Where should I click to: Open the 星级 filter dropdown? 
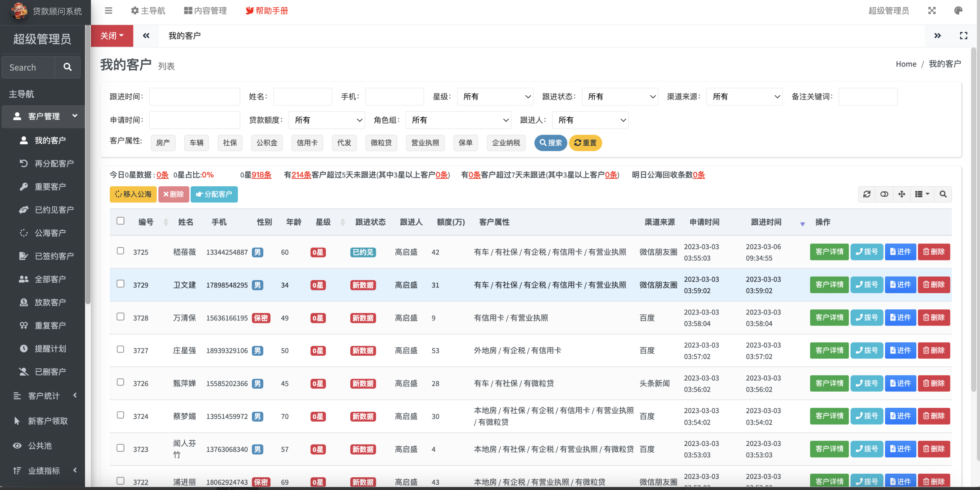pyautogui.click(x=495, y=96)
